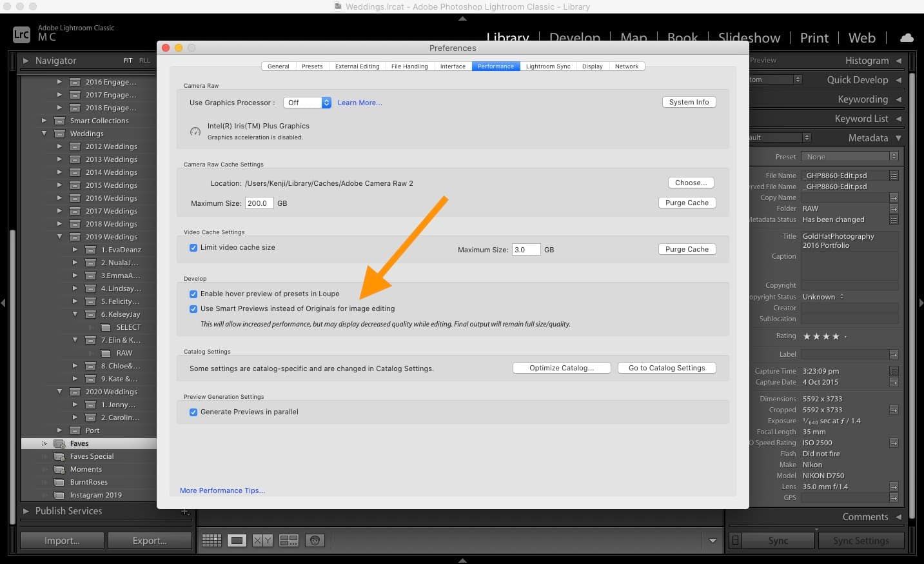Click the Instagram 2019 collection icon
Image resolution: width=924 pixels, height=564 pixels.
coord(59,495)
